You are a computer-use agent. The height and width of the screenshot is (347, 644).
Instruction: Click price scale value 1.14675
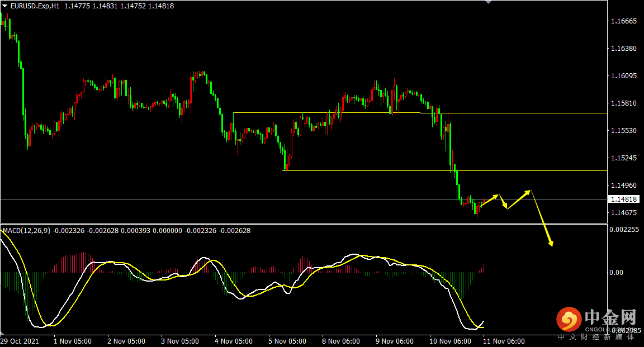tap(624, 213)
